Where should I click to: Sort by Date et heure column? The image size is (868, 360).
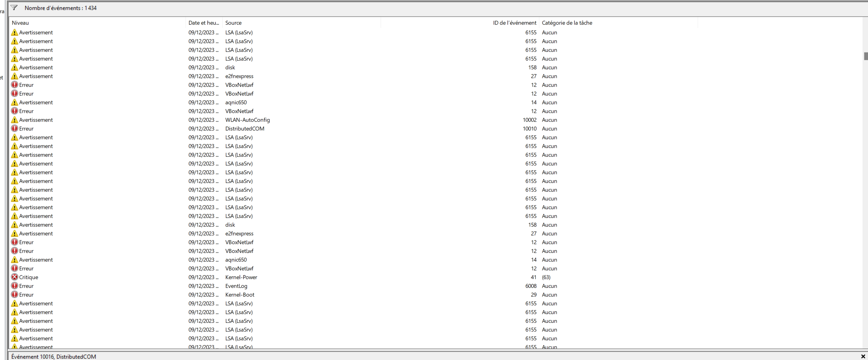(x=203, y=23)
